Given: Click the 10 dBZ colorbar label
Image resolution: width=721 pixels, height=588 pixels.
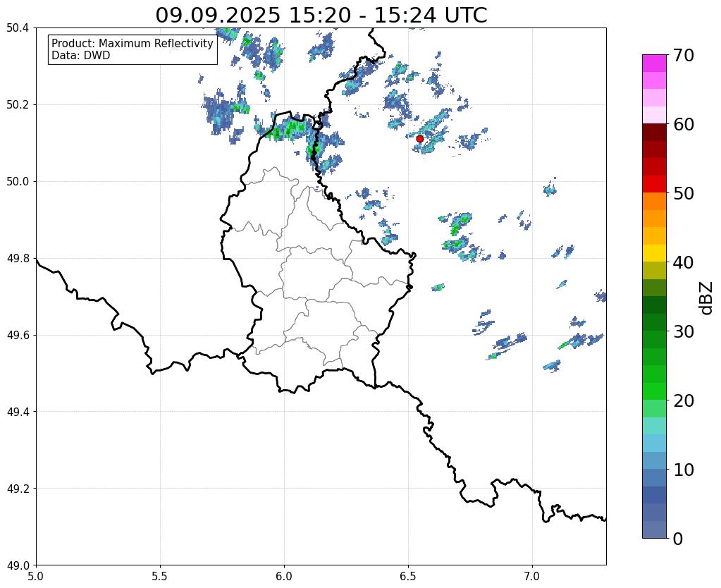Looking at the screenshot, I should [684, 470].
